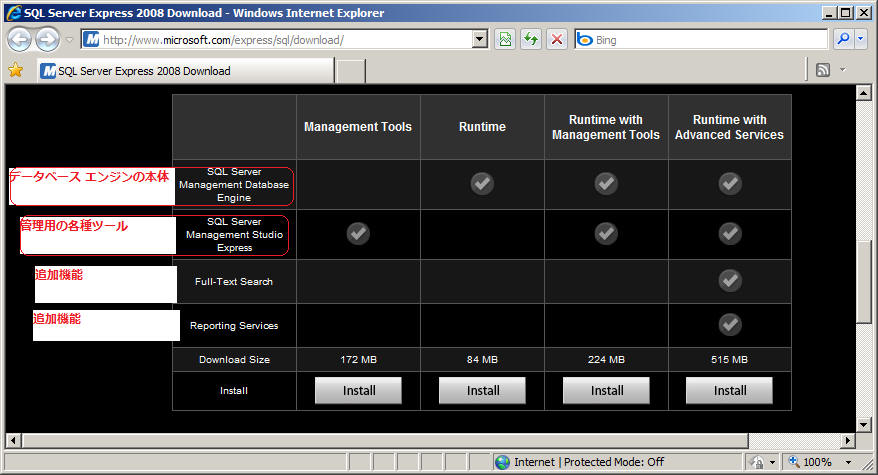Image resolution: width=878 pixels, height=475 pixels.
Task: Click Internet Protected Mode zone globe icon
Action: [503, 462]
